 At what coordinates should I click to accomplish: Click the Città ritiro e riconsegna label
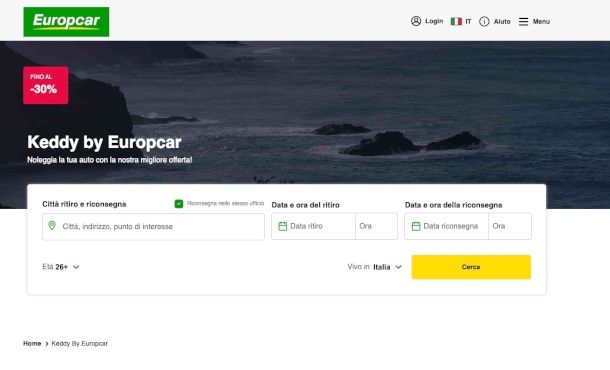[84, 204]
